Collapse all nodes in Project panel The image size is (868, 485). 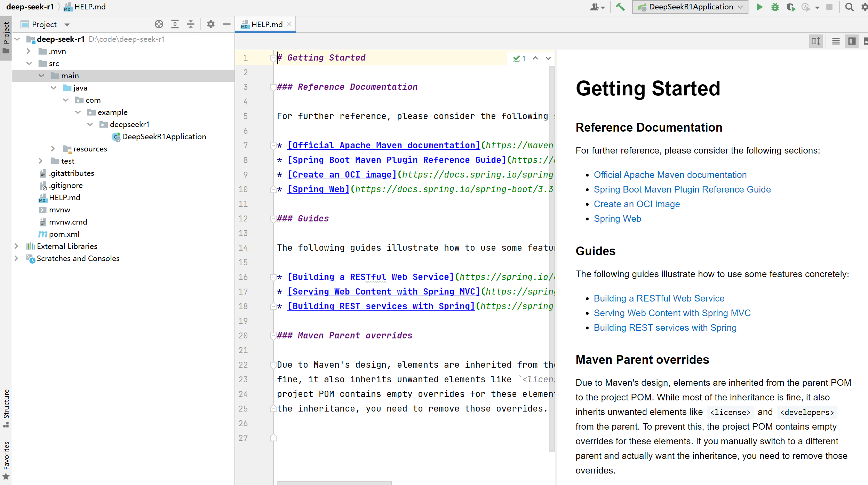(191, 24)
